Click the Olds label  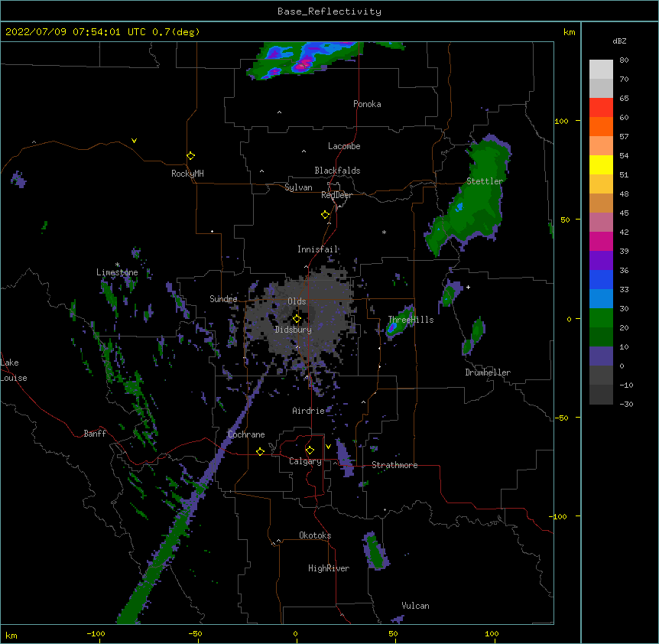[x=297, y=301]
